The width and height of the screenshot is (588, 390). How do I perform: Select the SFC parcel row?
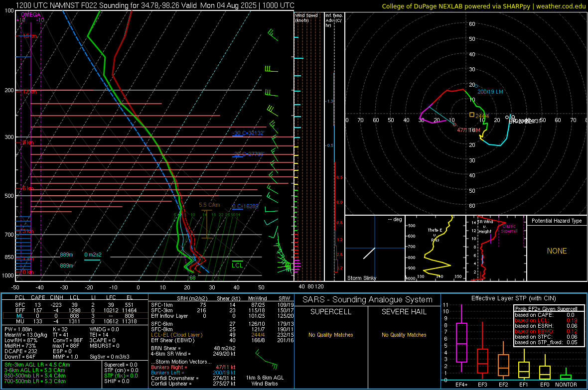click(x=75, y=305)
